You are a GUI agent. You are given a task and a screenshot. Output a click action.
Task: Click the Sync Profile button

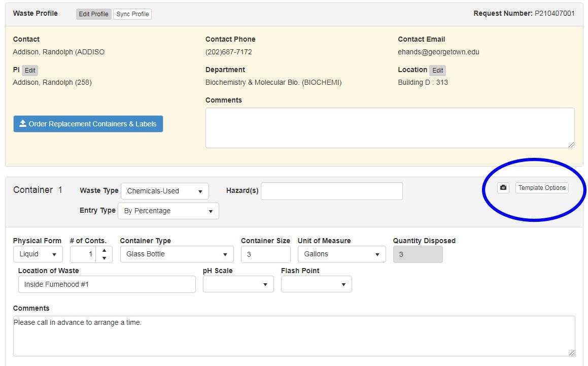[x=132, y=14]
